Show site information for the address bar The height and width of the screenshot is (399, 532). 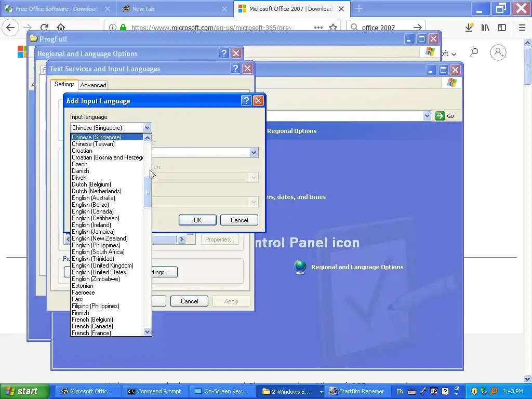click(113, 27)
